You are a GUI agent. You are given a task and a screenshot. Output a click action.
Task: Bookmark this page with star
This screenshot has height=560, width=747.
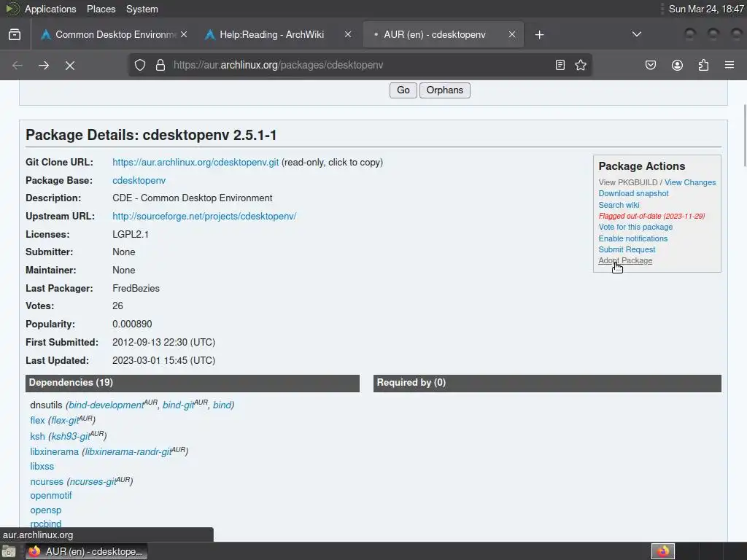pyautogui.click(x=580, y=65)
